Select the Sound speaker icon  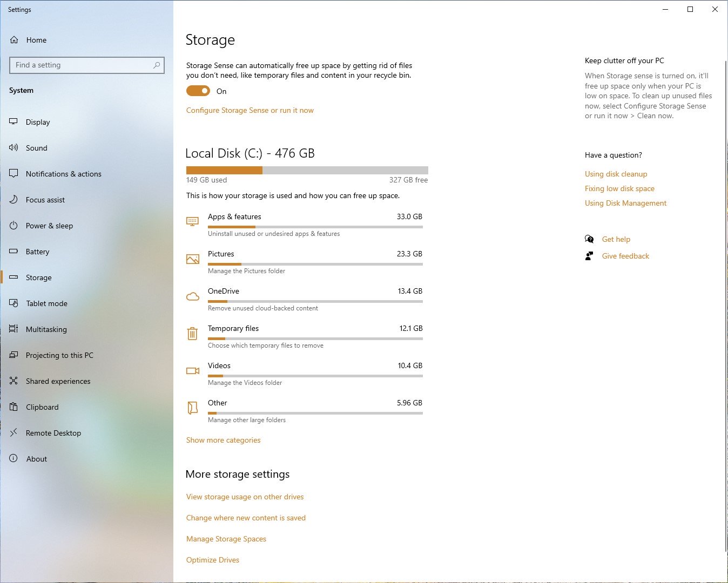point(14,148)
